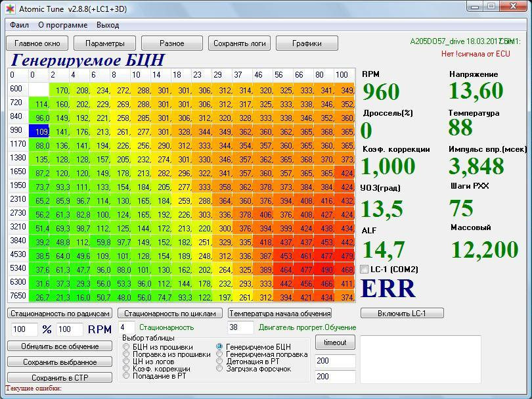The height and width of the screenshot is (399, 532).
Task: Enable the LC-1 (COM2) checkbox
Action: (365, 270)
